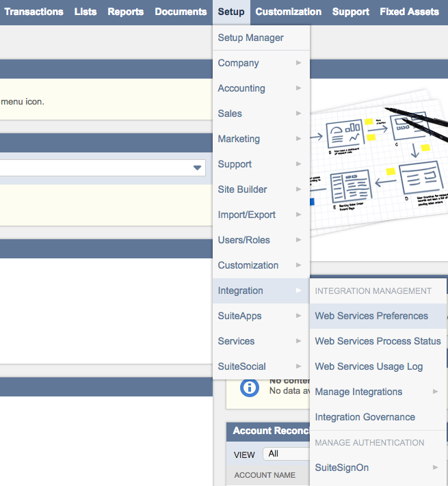Screen dimensions: 448x486
Task: Expand the SuiteSignOn submenu
Action: tap(378, 468)
